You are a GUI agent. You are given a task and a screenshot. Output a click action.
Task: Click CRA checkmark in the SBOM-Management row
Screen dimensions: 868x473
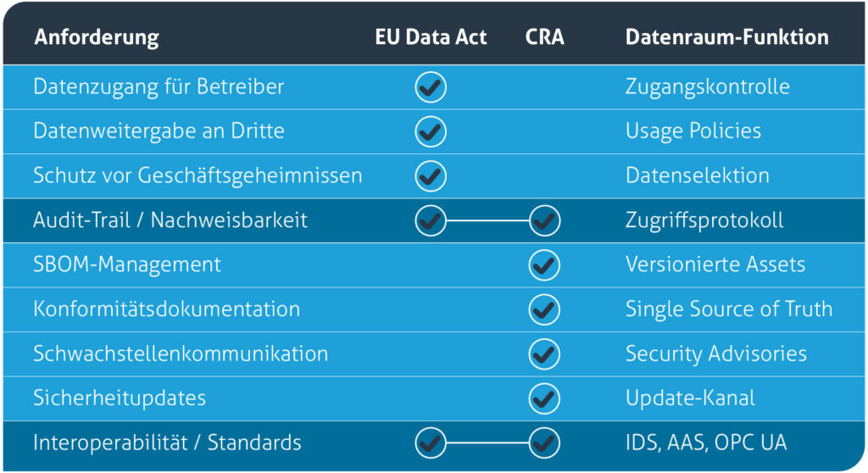click(544, 264)
